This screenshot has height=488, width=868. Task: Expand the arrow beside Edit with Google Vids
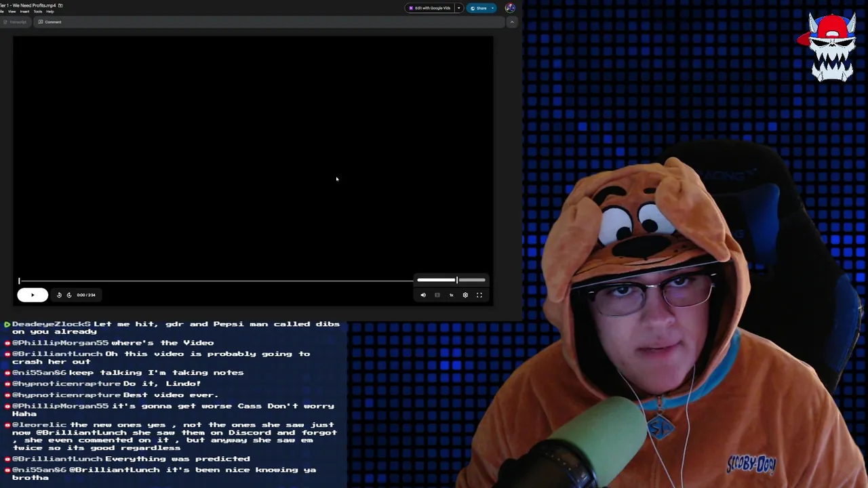click(x=458, y=8)
